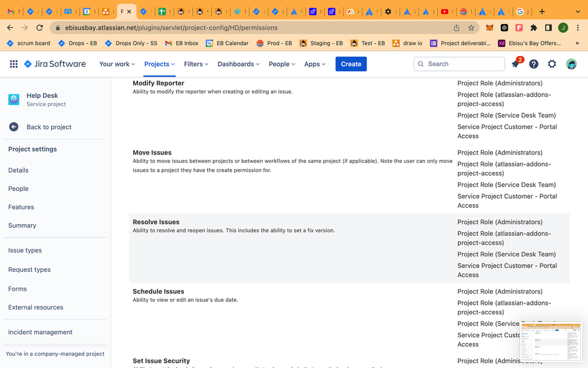588x368 pixels.
Task: Expand the Projects dropdown menu
Action: (160, 64)
